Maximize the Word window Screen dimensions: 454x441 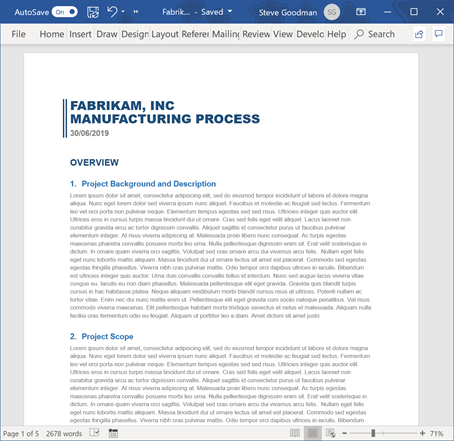pyautogui.click(x=414, y=12)
